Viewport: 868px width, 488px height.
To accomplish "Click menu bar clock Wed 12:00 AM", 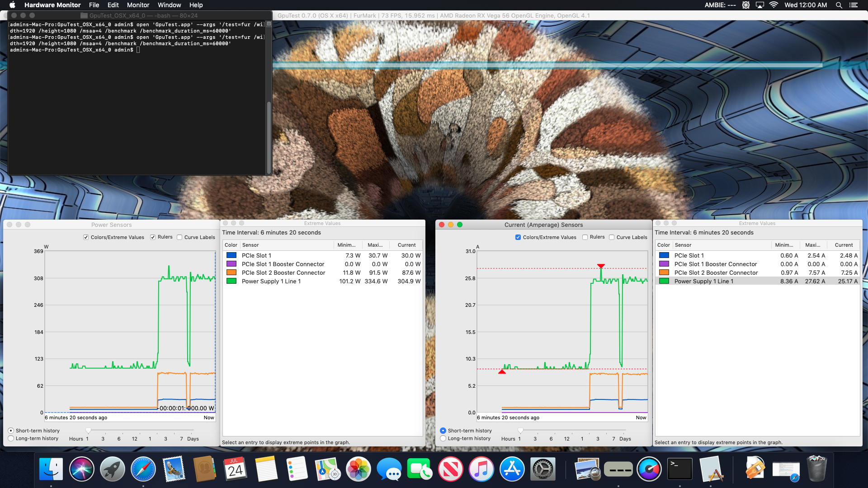I will [806, 5].
